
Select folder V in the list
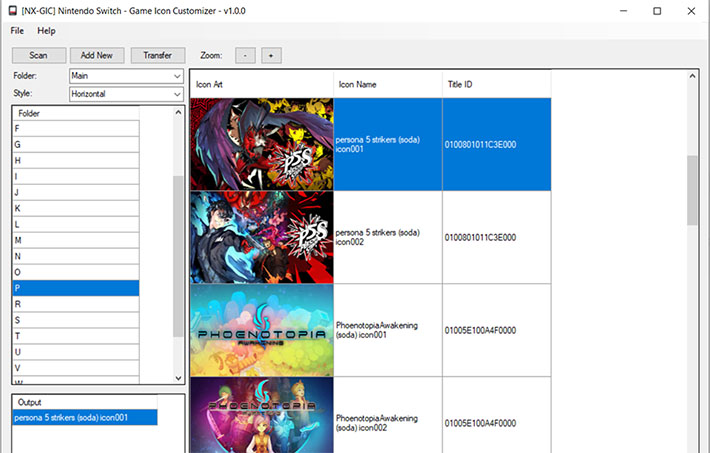[76, 368]
